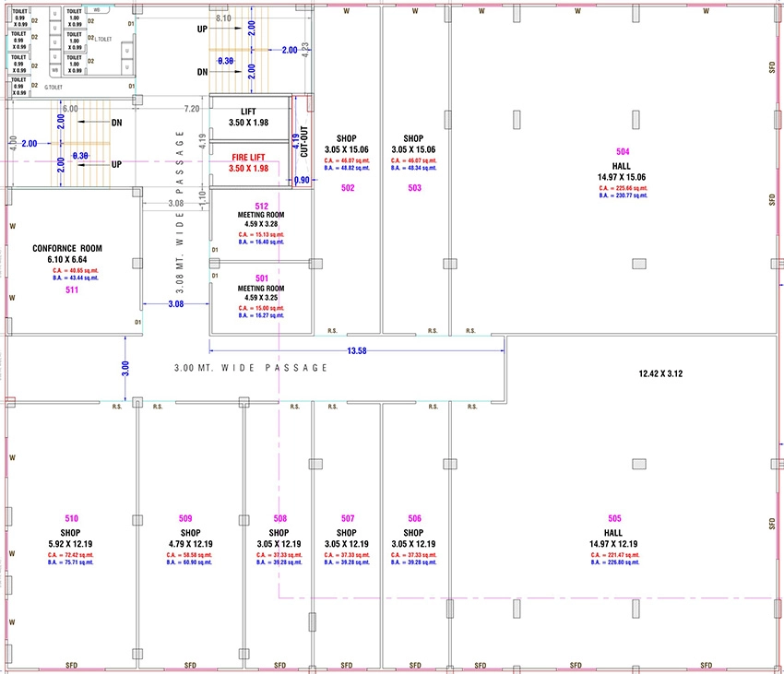This screenshot has width=784, height=674.
Task: Click unit number 501 label
Action: pyautogui.click(x=262, y=278)
